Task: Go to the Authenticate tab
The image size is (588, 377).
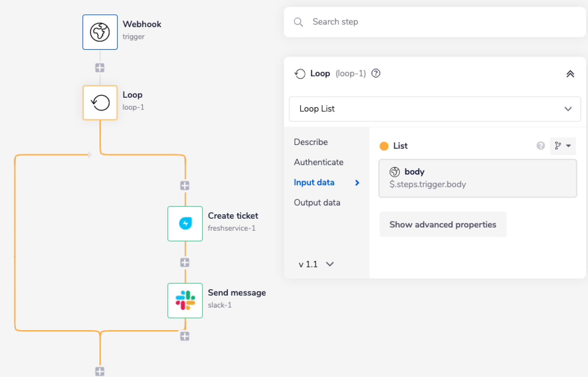Action: pyautogui.click(x=318, y=162)
